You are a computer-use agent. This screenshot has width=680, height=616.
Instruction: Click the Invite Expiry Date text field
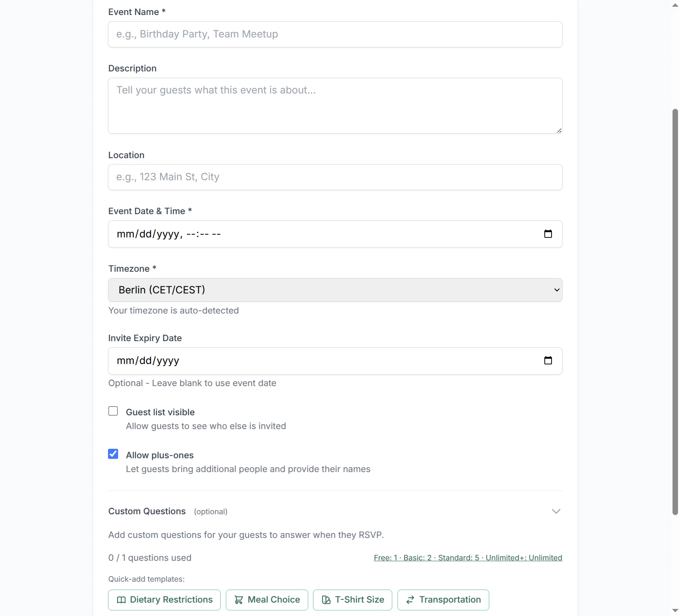click(x=315, y=360)
